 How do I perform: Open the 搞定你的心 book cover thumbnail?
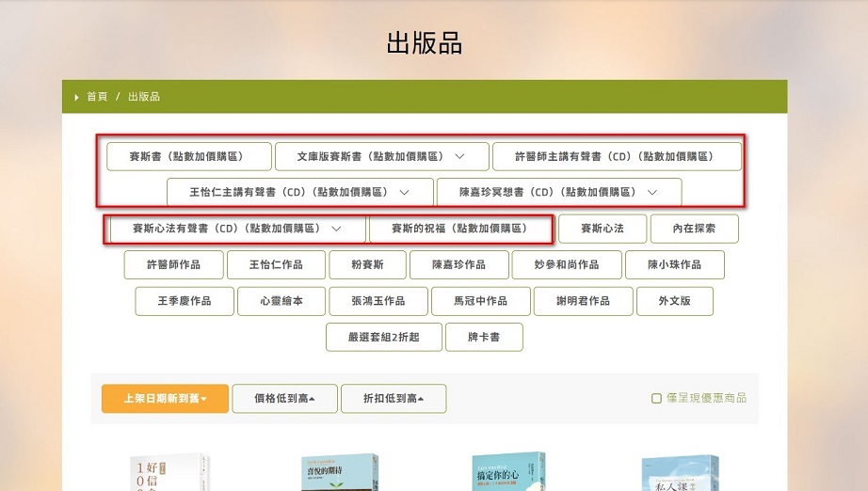pyautogui.click(x=508, y=472)
